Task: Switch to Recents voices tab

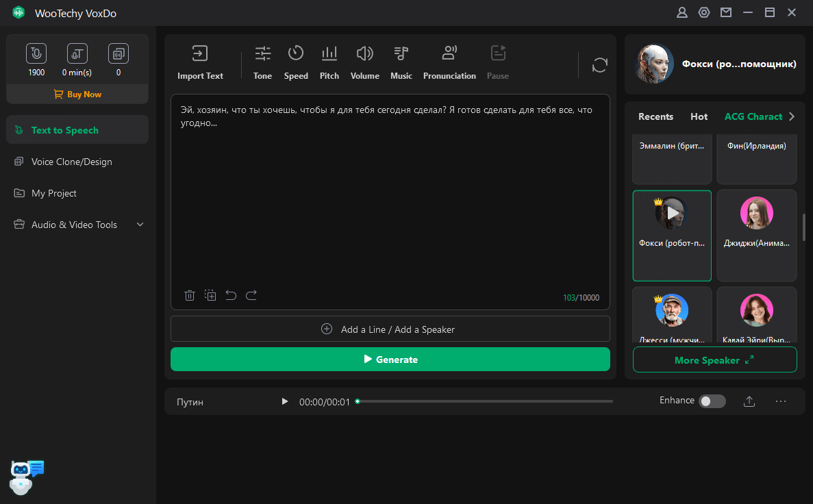Action: (x=655, y=116)
